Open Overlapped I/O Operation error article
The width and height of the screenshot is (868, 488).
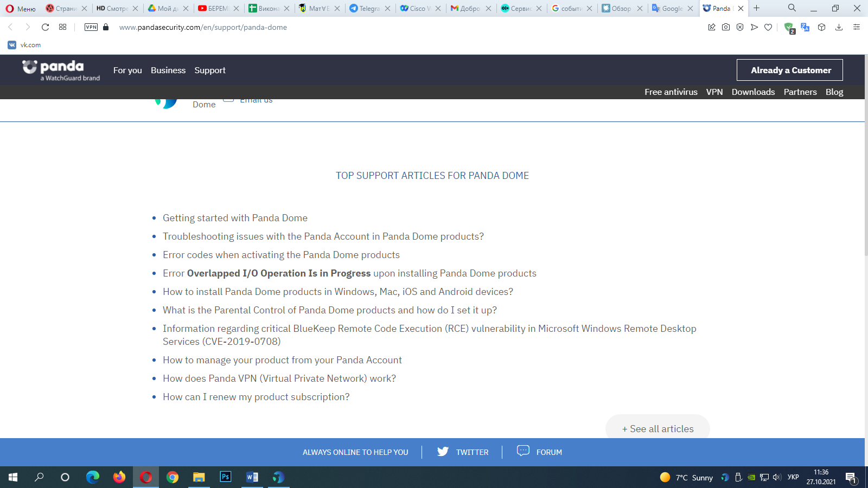(x=349, y=273)
